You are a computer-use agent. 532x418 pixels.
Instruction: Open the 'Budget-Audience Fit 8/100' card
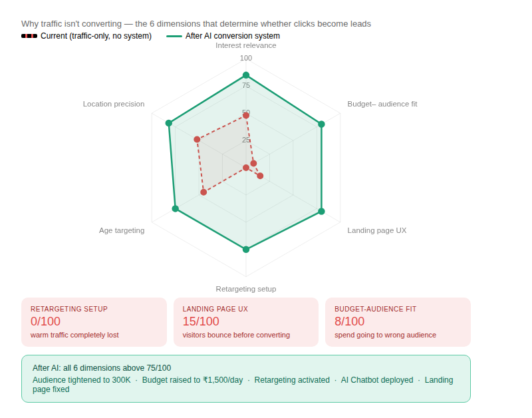(397, 321)
